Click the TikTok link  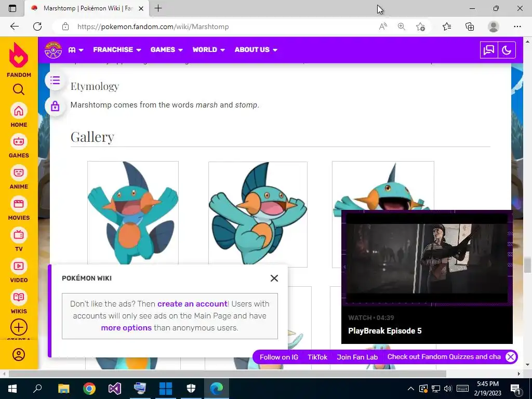click(x=317, y=357)
